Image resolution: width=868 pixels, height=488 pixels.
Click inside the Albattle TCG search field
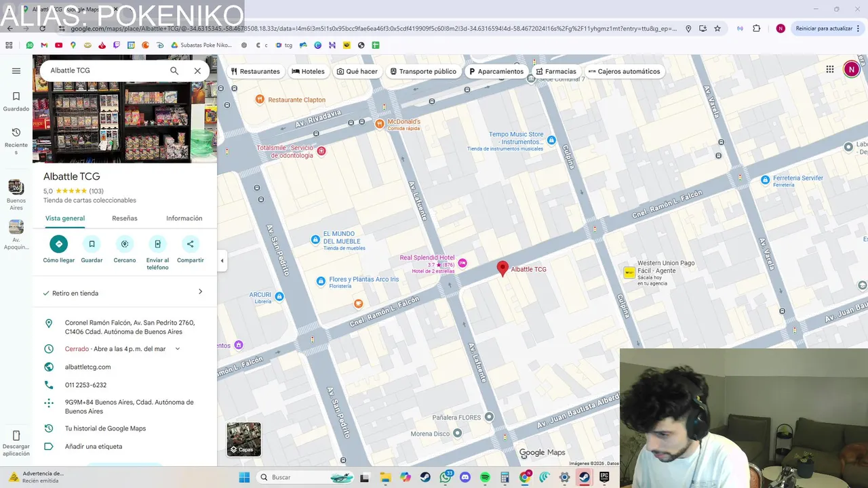point(105,70)
